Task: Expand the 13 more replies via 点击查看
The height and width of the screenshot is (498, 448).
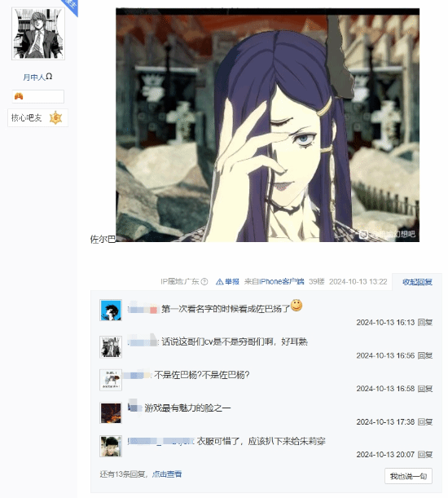Action: tap(167, 474)
